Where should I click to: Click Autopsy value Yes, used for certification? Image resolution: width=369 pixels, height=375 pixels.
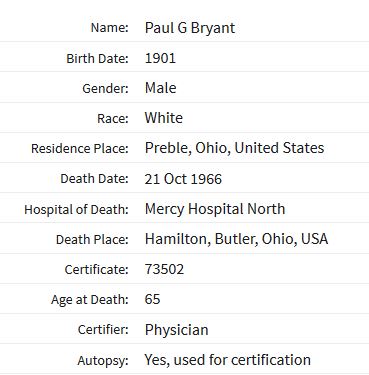coord(228,360)
